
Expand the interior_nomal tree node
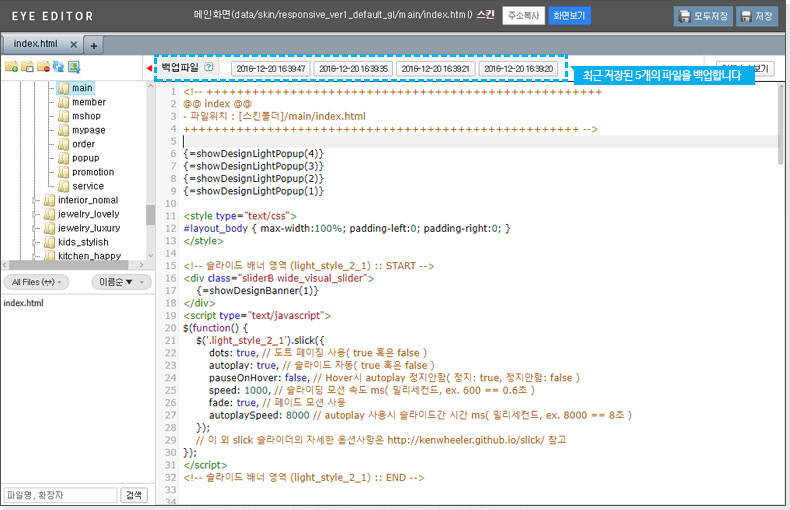[35, 201]
